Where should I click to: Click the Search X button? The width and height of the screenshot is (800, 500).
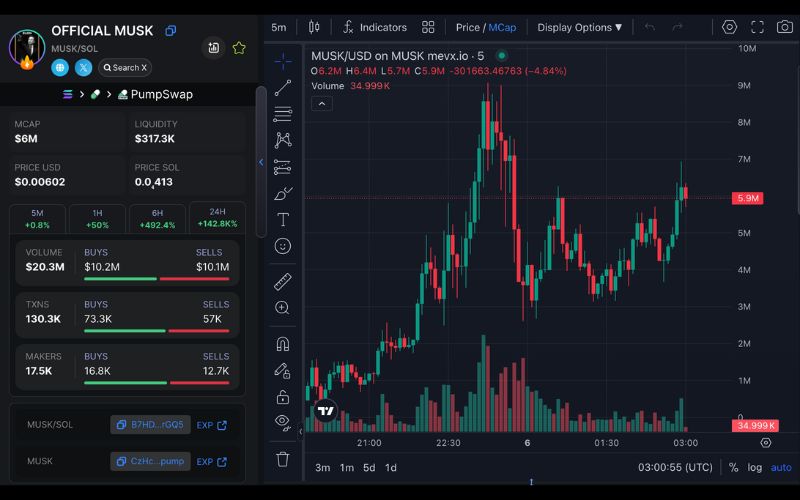(x=125, y=67)
